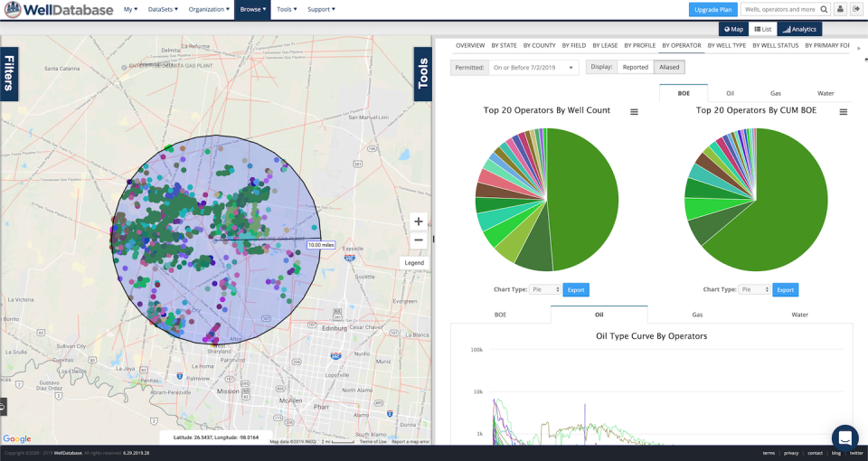
Task: Open Well Count chart hamburger menu
Action: tap(634, 112)
